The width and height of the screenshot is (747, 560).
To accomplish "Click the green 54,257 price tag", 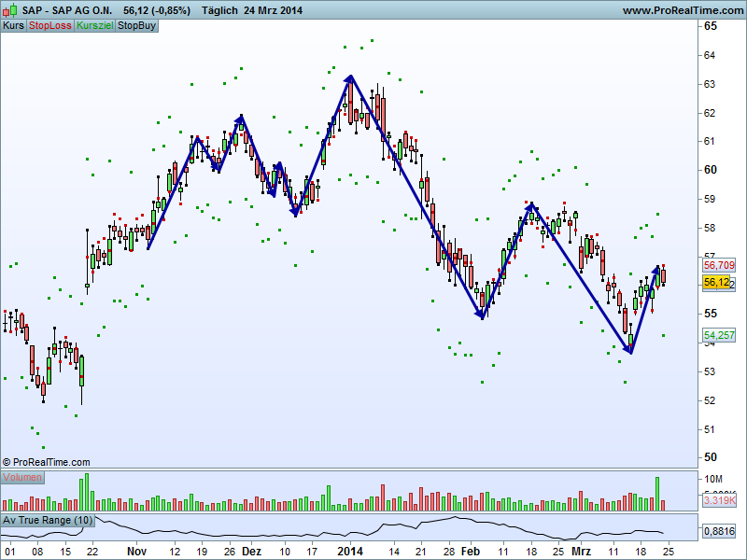I will pyautogui.click(x=719, y=335).
